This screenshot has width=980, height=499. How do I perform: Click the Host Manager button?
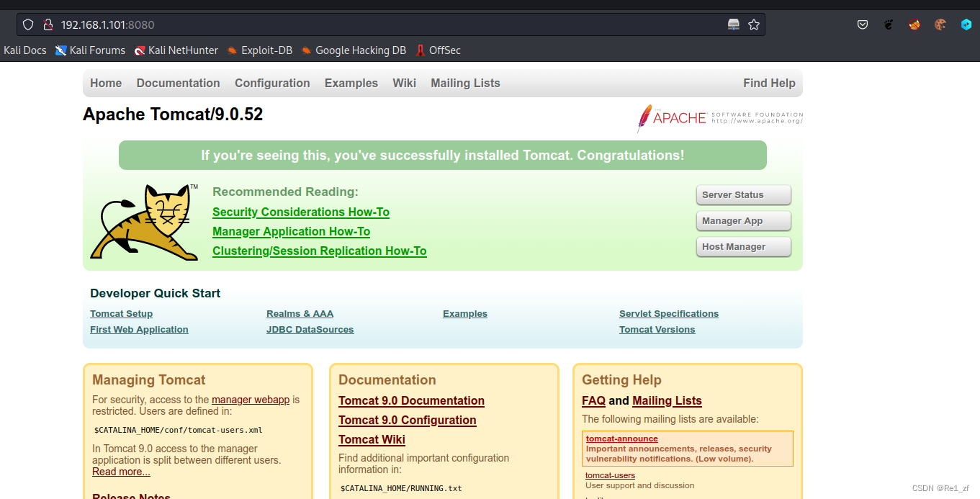pos(744,247)
